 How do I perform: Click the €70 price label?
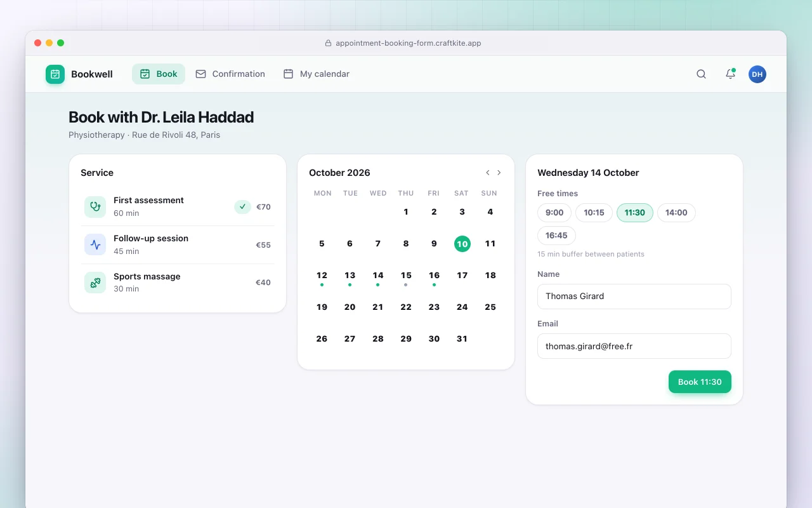click(x=263, y=207)
